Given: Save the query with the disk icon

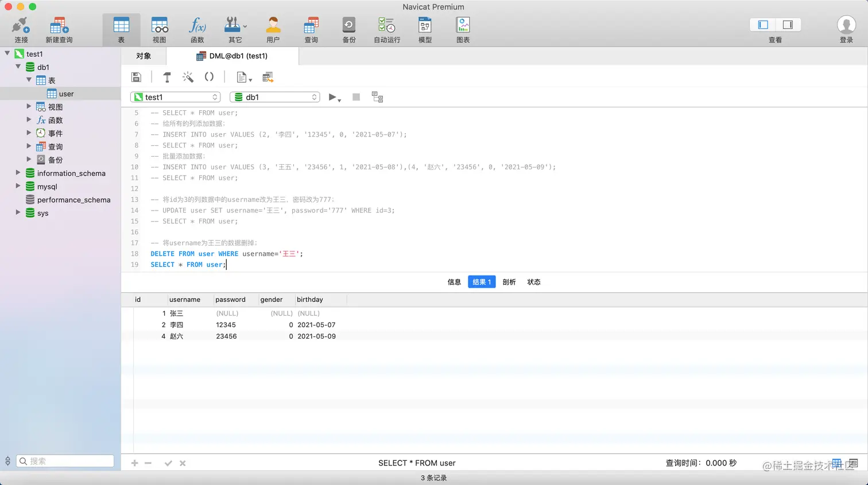Looking at the screenshot, I should [x=136, y=77].
